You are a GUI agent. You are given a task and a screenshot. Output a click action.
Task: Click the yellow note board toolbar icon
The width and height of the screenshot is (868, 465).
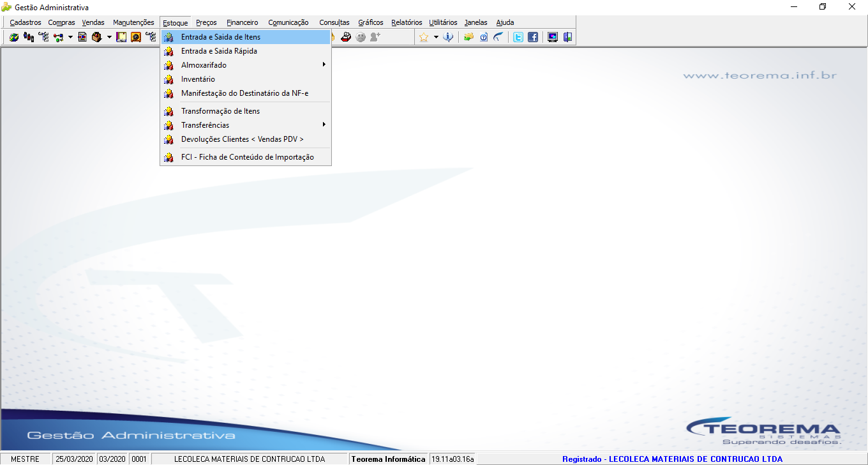pyautogui.click(x=121, y=37)
